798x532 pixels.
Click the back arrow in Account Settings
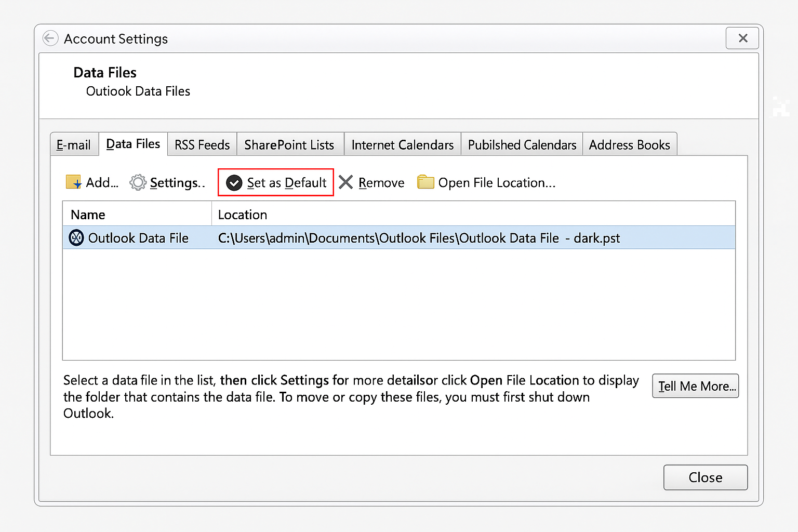click(50, 38)
